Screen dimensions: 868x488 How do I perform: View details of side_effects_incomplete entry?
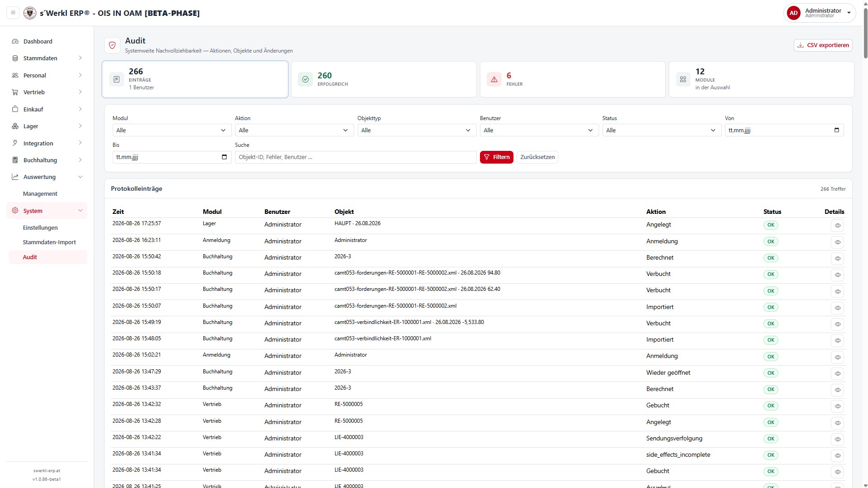837,455
